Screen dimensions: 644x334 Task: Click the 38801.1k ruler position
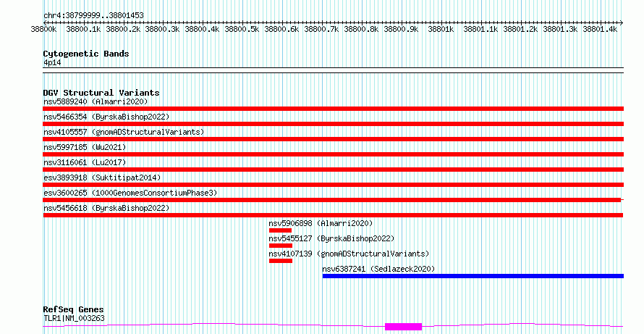point(480,29)
